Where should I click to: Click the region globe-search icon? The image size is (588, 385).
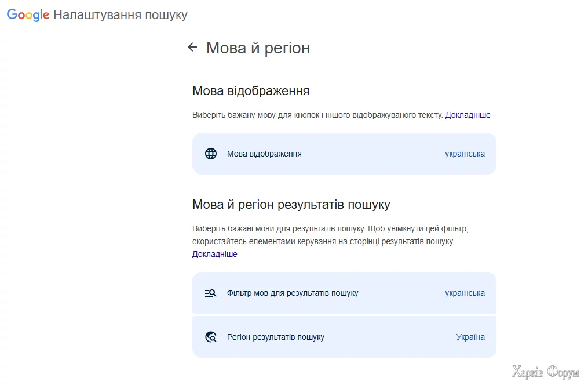(211, 337)
